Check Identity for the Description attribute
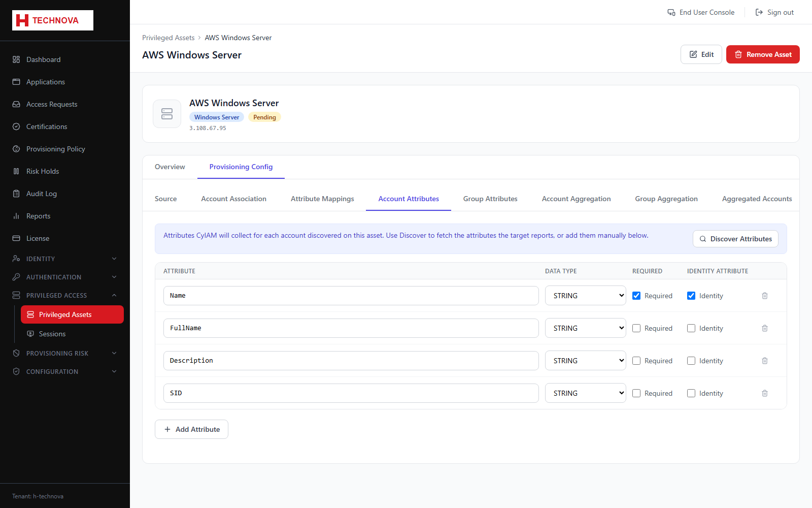The image size is (812, 508). (x=691, y=361)
